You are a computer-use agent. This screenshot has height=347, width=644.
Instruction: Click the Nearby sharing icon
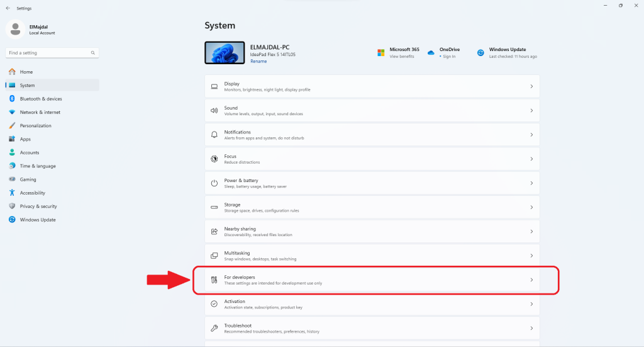coord(214,232)
